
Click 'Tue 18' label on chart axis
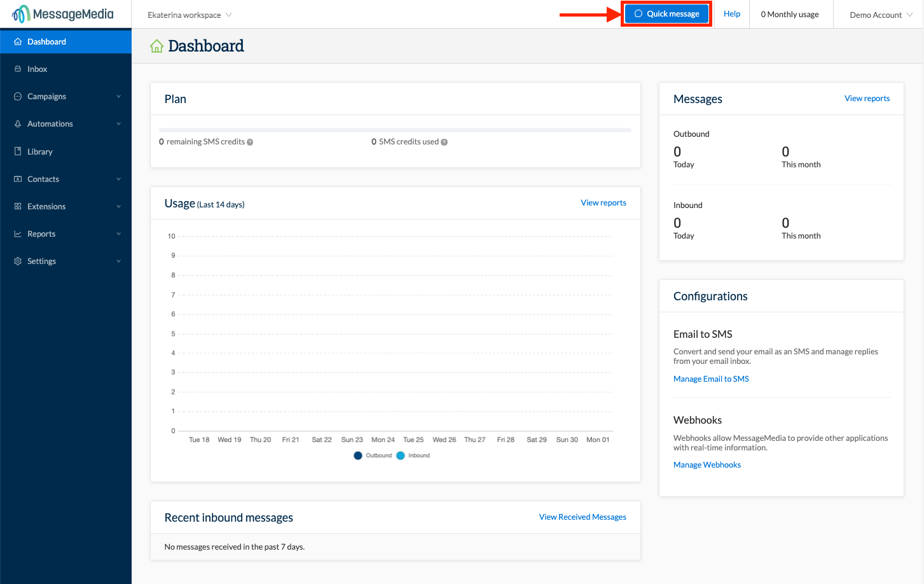click(199, 440)
